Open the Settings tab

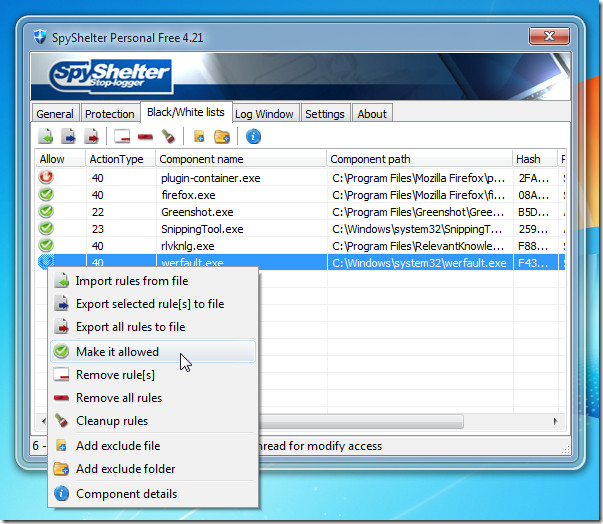pos(325,114)
